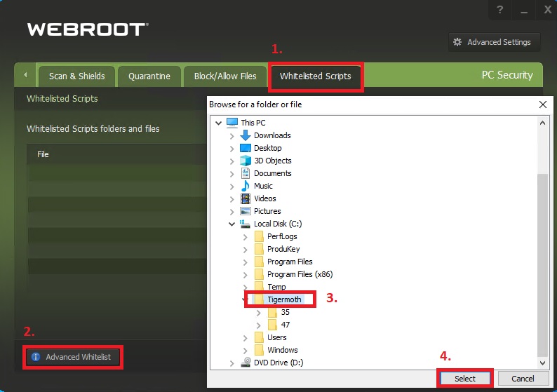
Task: Select the Temp folder
Action: [x=276, y=287]
